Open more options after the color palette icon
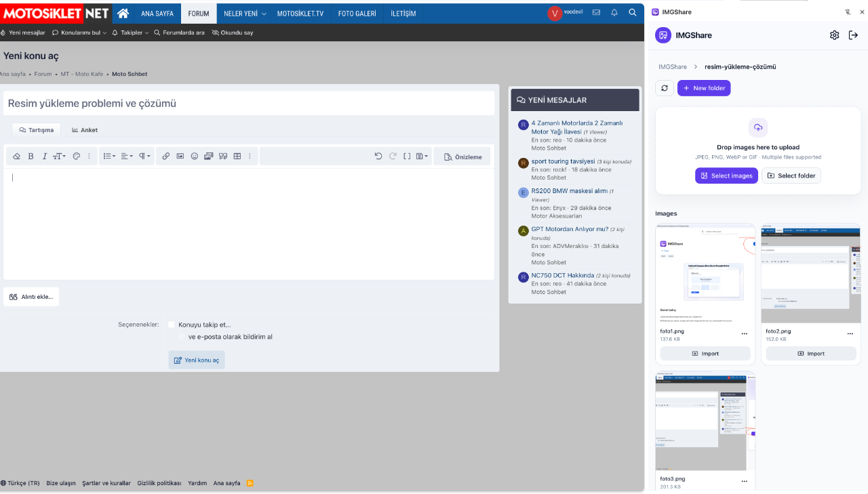 coord(89,157)
